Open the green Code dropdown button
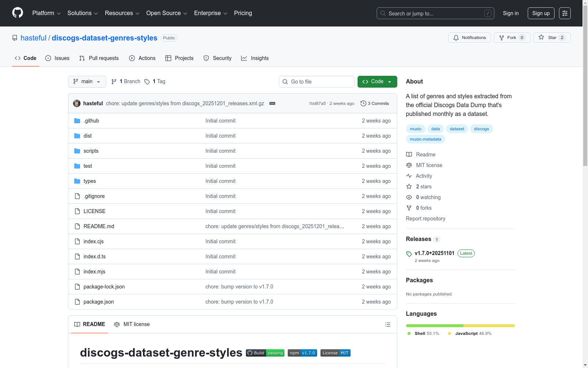Viewport: 588px width, 368px height. [377, 82]
